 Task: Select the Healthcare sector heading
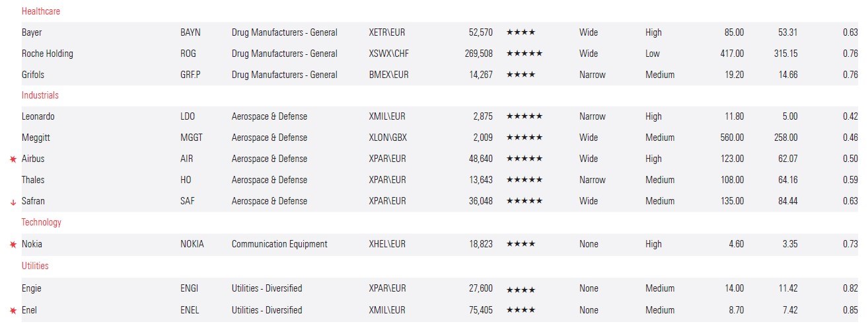click(x=41, y=11)
